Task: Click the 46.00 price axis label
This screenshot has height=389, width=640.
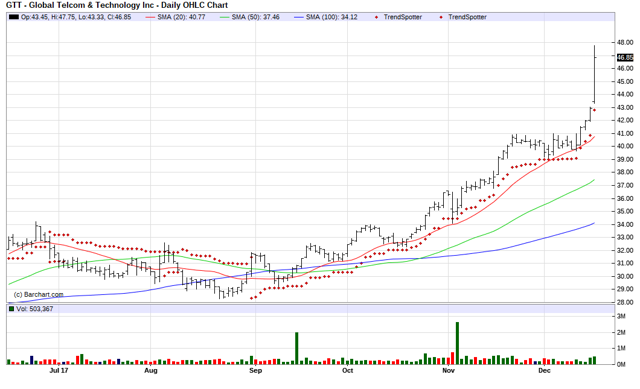Action: 625,68
